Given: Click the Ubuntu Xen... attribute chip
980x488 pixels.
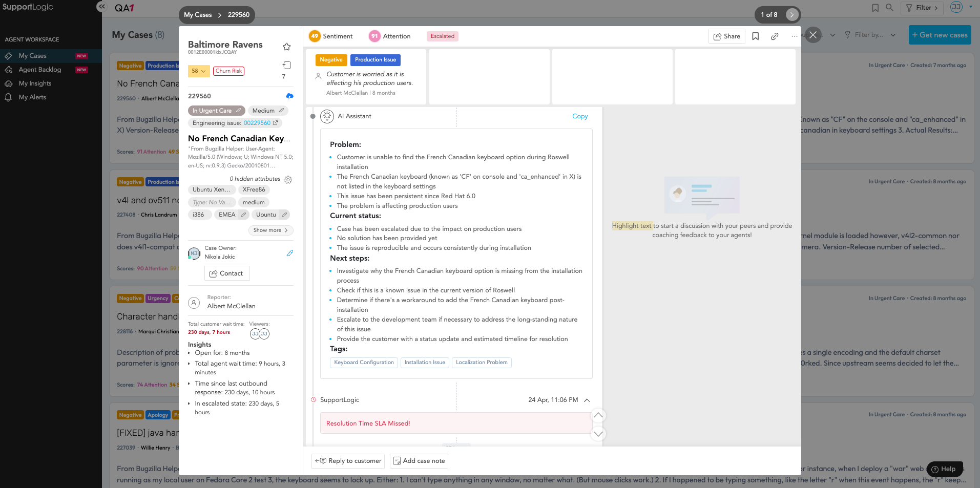Looking at the screenshot, I should coord(212,189).
